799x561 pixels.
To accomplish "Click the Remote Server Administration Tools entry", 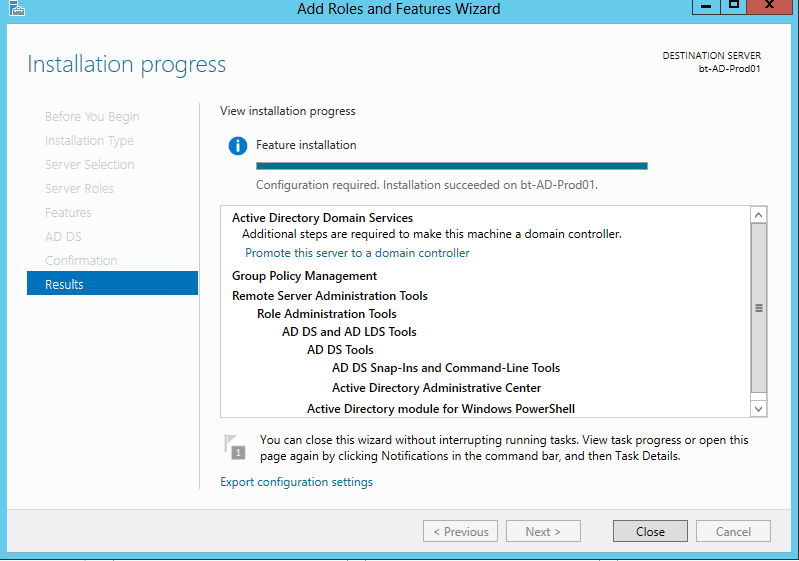I will [x=330, y=296].
